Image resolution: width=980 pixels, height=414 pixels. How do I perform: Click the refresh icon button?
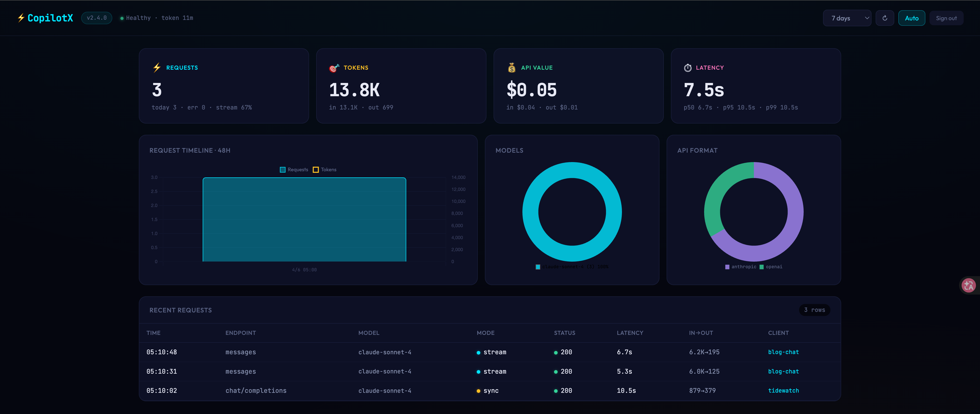(x=885, y=18)
